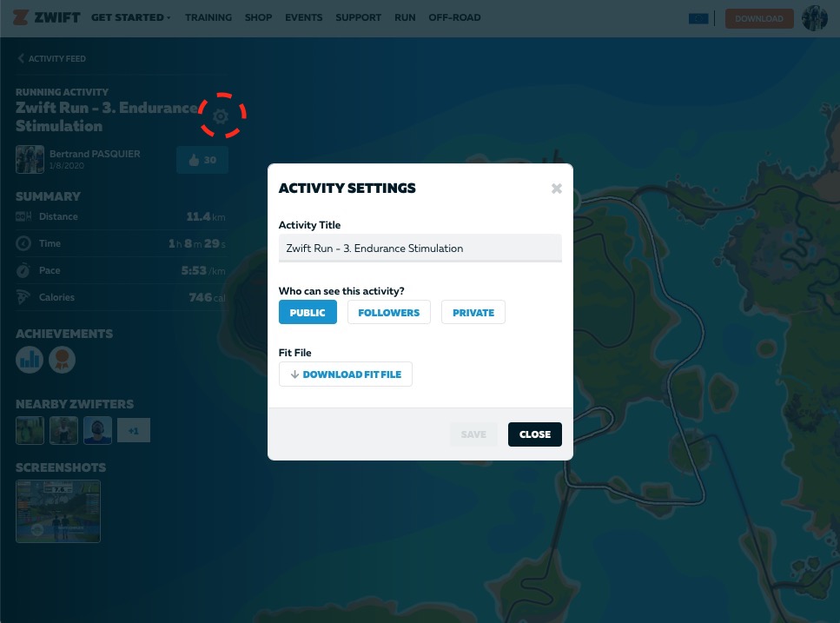Screen dimensions: 840x623
Task: Click the Zwift logo in the header
Action: pos(47,17)
